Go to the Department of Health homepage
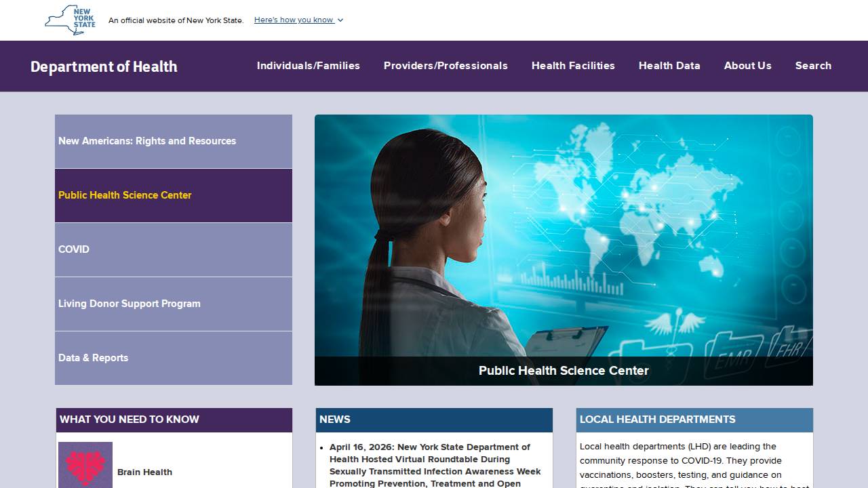The image size is (868, 488). pos(104,66)
